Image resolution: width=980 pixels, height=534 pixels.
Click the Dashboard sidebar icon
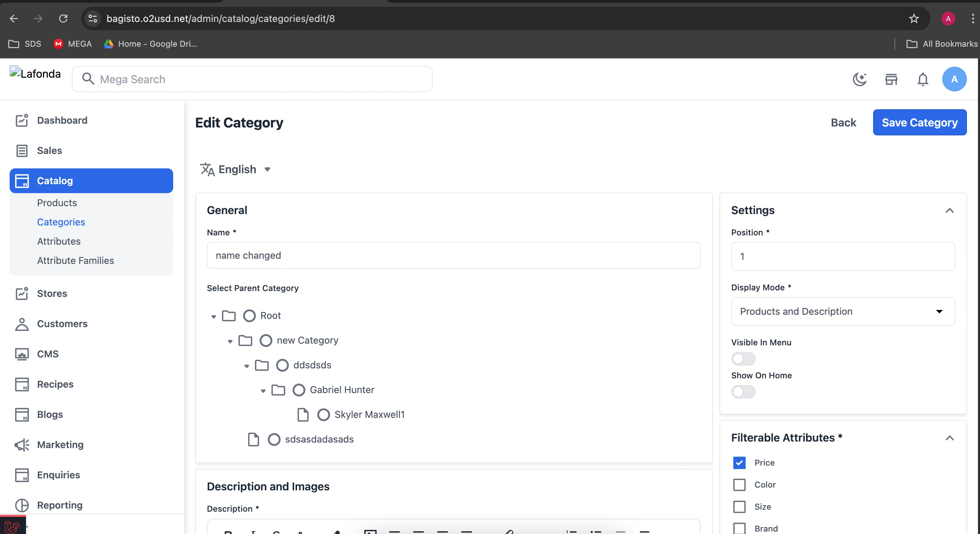click(x=22, y=120)
